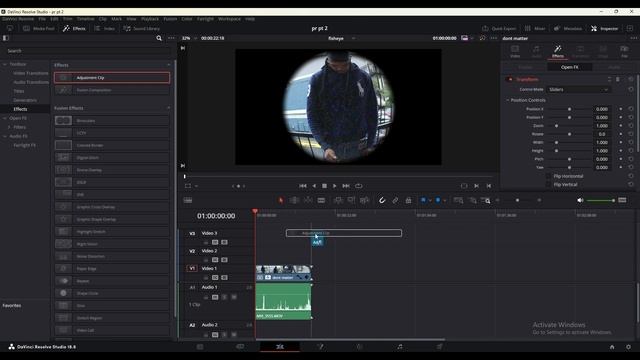Mute audio with the speaker icon
This screenshot has height=360, width=640.
(580, 200)
